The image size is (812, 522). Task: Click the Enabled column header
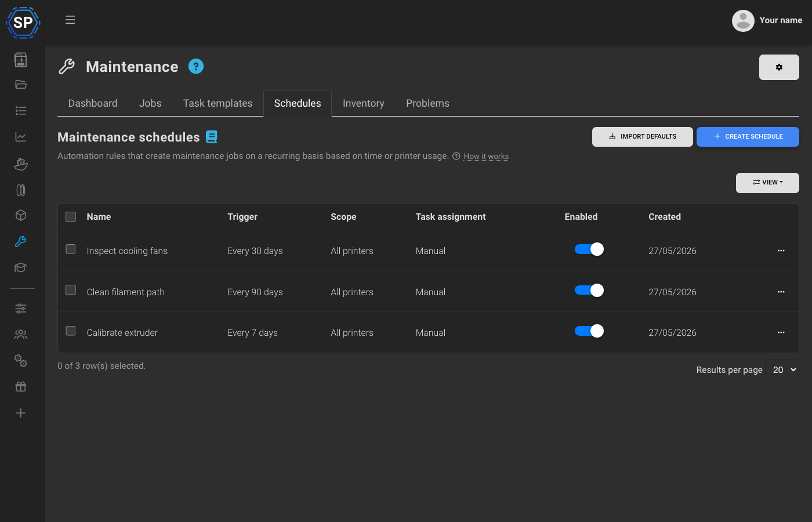(x=581, y=217)
